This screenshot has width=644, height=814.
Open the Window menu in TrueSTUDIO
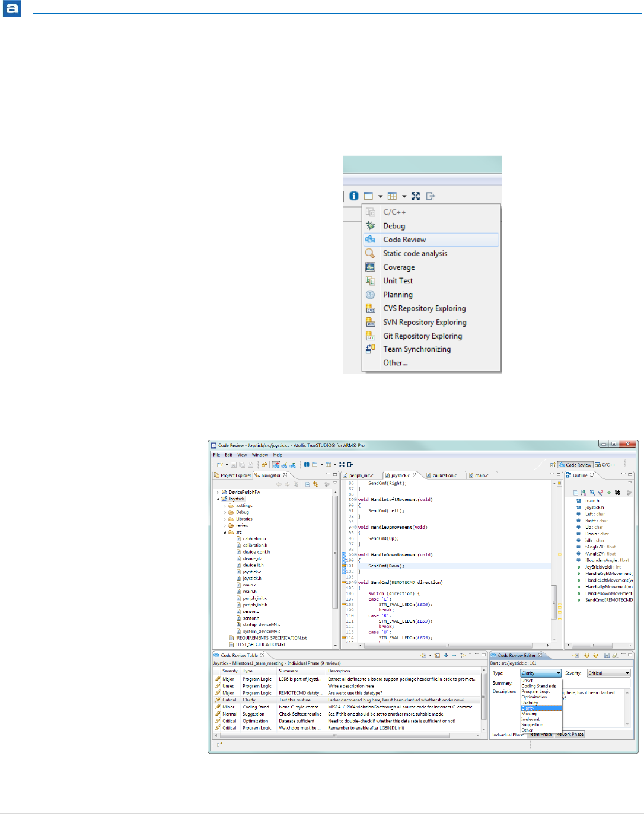coord(260,455)
